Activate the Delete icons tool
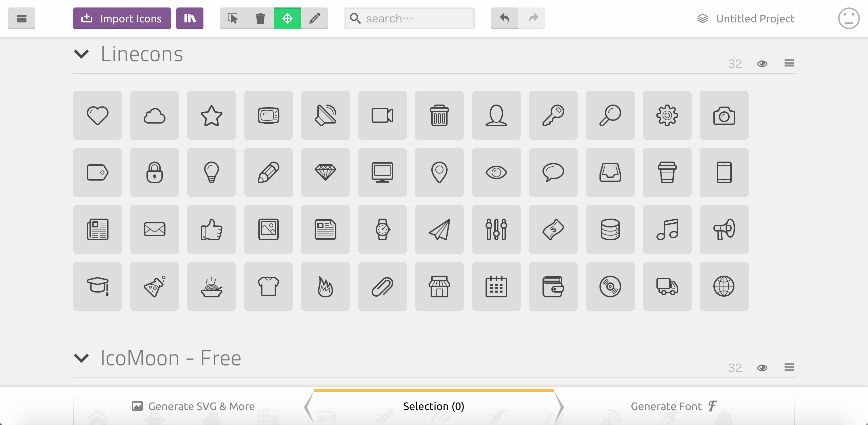Screen dimensions: 868x425 [260, 18]
